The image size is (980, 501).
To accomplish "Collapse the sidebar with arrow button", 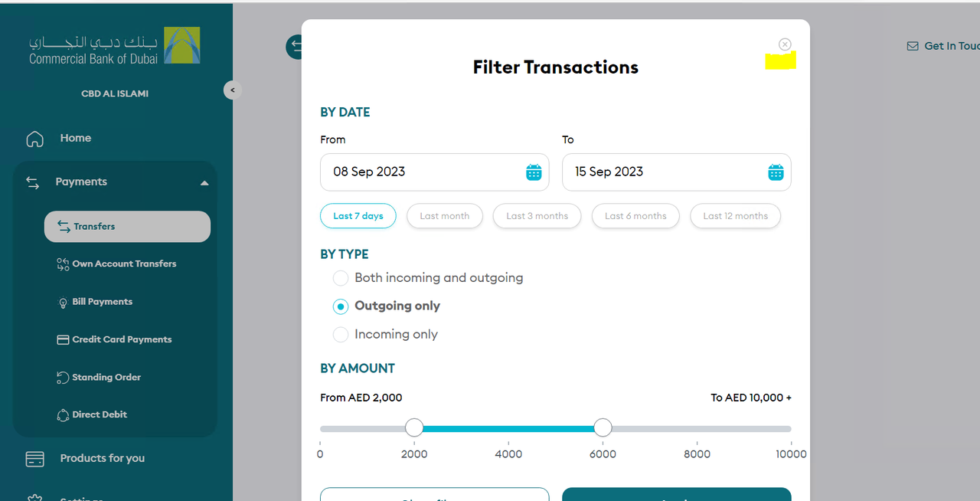I will point(233,90).
